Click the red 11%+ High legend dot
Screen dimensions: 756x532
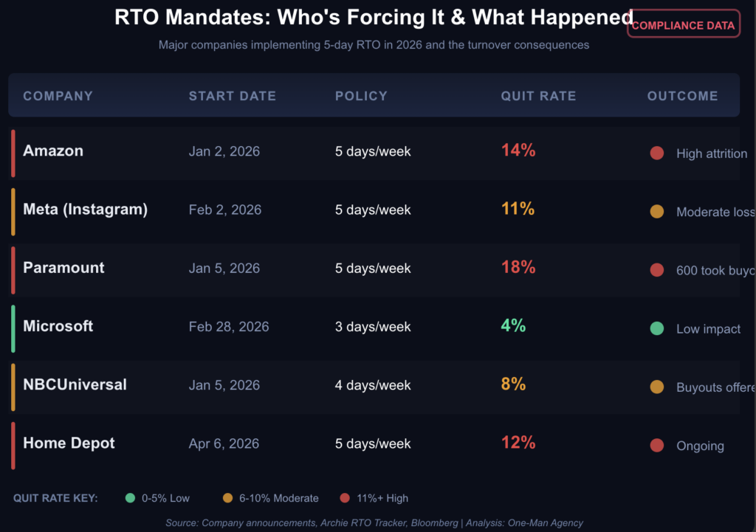345,498
